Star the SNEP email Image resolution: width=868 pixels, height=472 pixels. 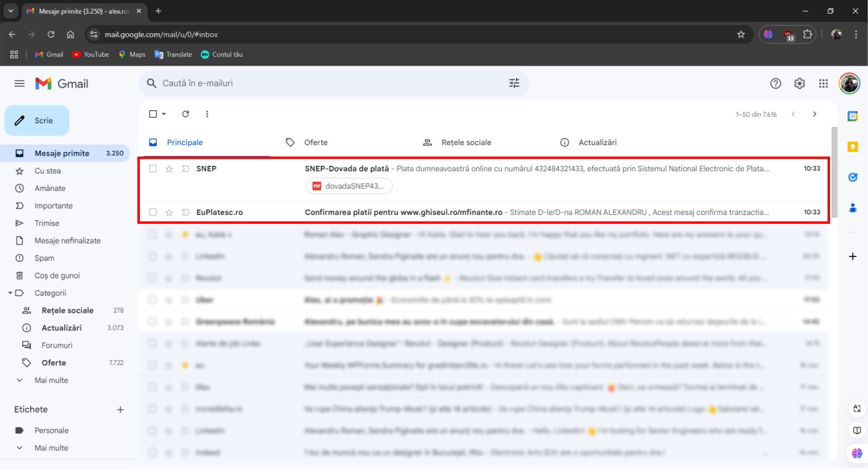click(169, 169)
